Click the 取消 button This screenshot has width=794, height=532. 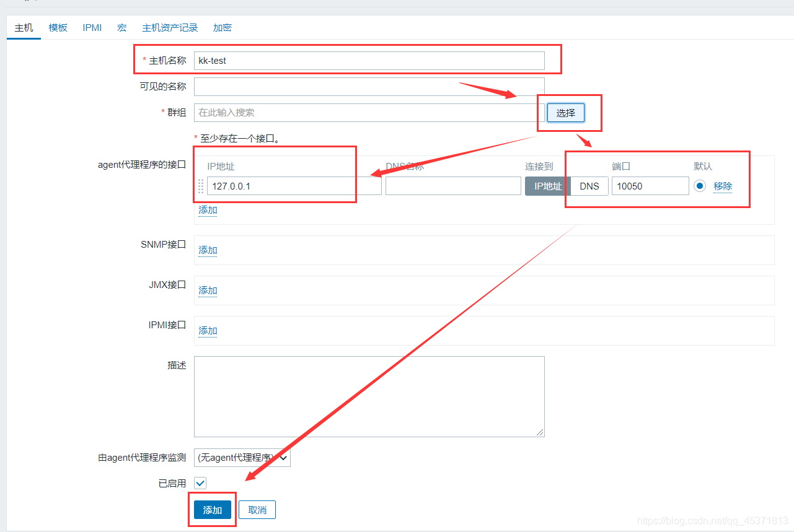257,510
